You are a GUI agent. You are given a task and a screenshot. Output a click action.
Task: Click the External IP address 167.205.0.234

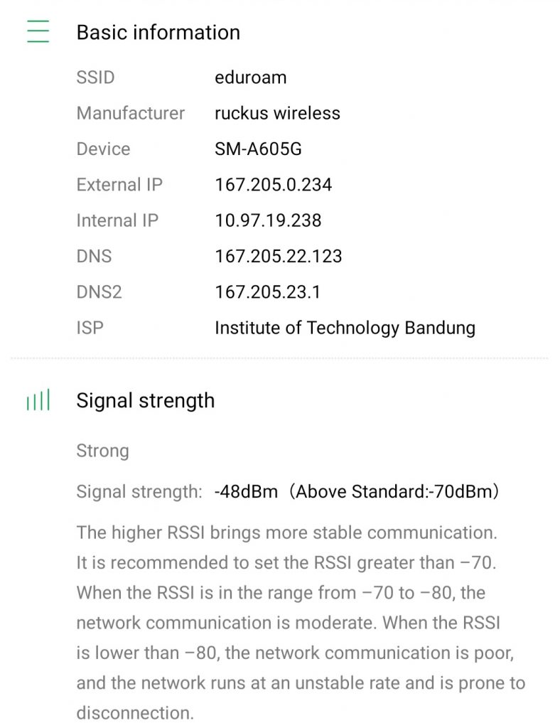coord(273,185)
